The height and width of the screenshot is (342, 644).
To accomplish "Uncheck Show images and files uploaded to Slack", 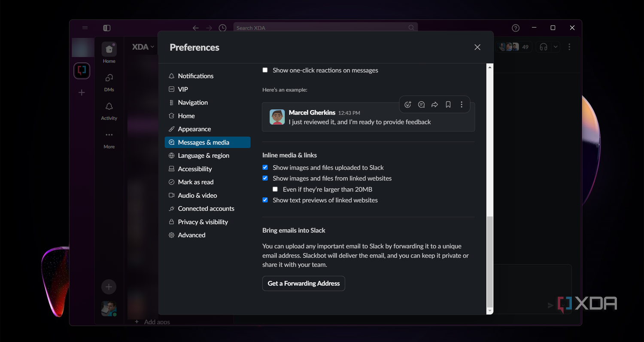I will click(265, 168).
